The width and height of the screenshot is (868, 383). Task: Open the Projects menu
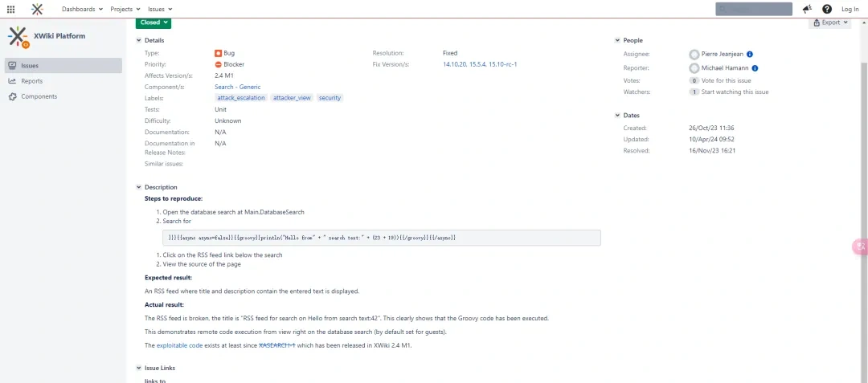pos(125,9)
